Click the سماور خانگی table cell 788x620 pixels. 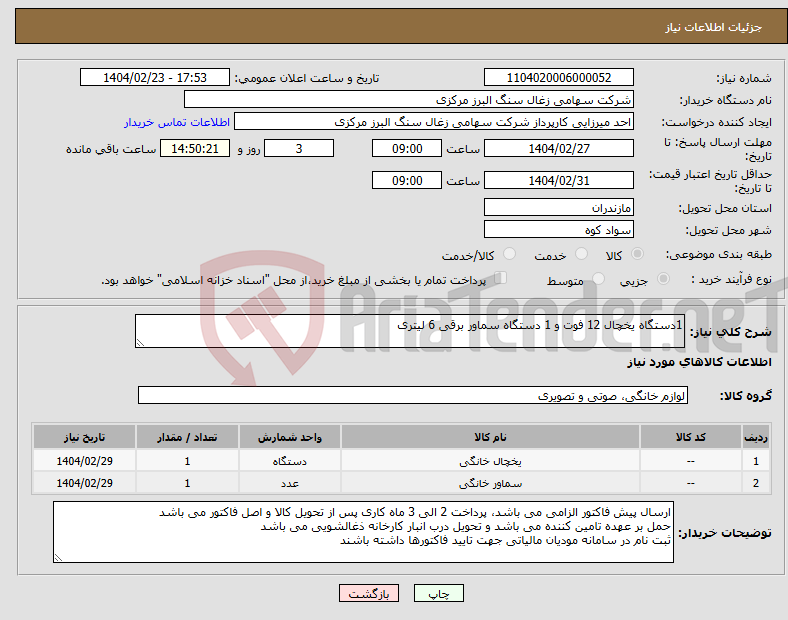pyautogui.click(x=490, y=483)
